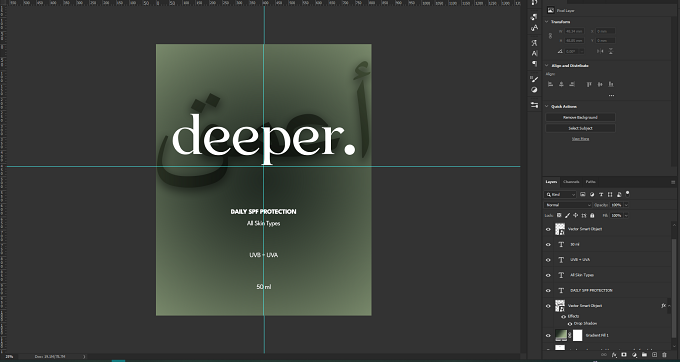680x362 pixels.
Task: Select the Layers tab
Action: click(x=551, y=182)
